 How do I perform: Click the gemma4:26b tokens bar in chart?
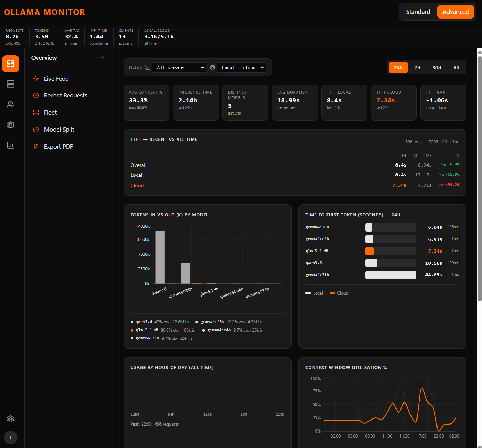186,273
